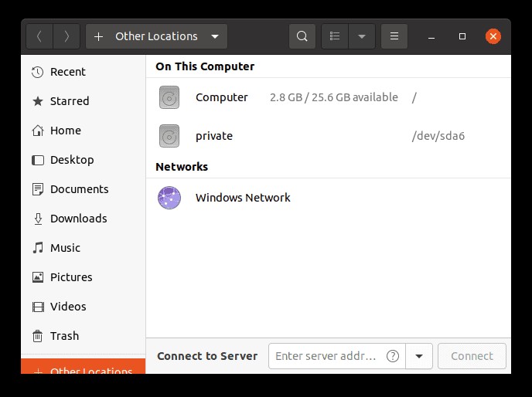Click the Music note icon
532x397 pixels.
(x=38, y=248)
